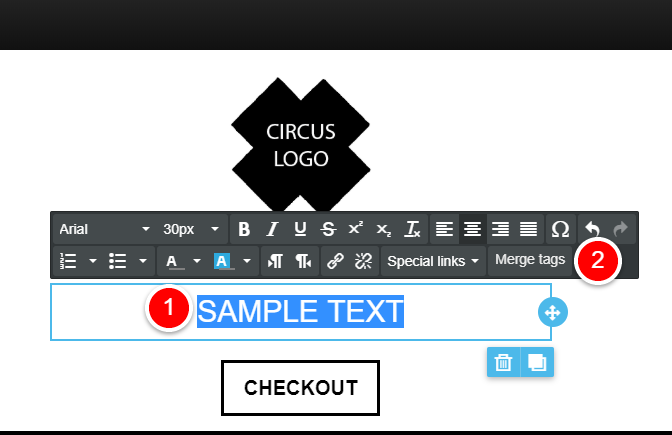The image size is (672, 435).
Task: Click the CHECKOUT button
Action: 300,388
